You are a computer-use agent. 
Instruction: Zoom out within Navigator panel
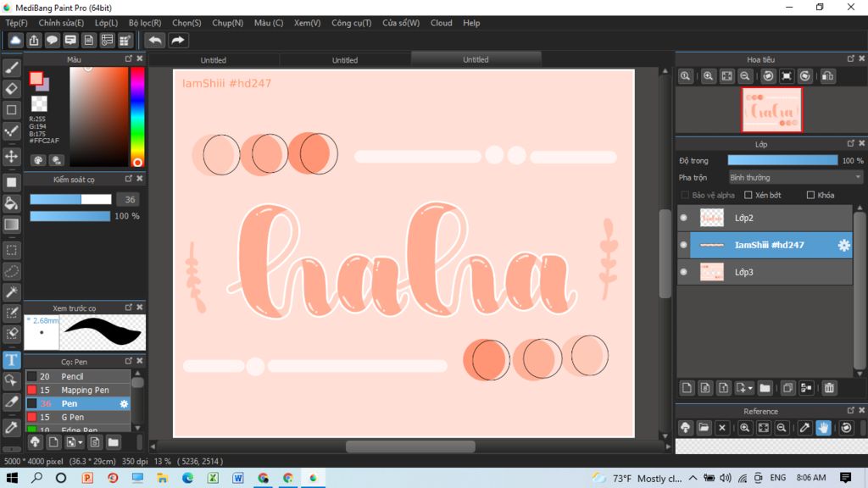[x=745, y=76]
